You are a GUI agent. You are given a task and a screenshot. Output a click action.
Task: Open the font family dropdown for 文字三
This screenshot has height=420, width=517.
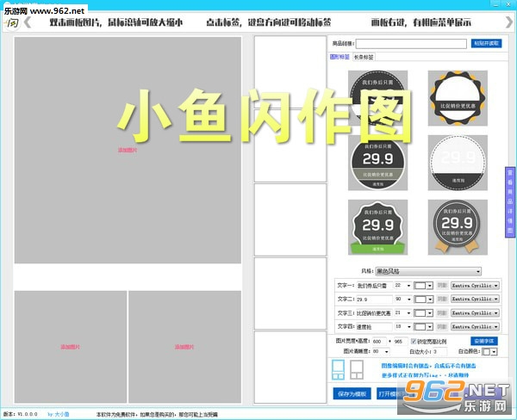[475, 312]
